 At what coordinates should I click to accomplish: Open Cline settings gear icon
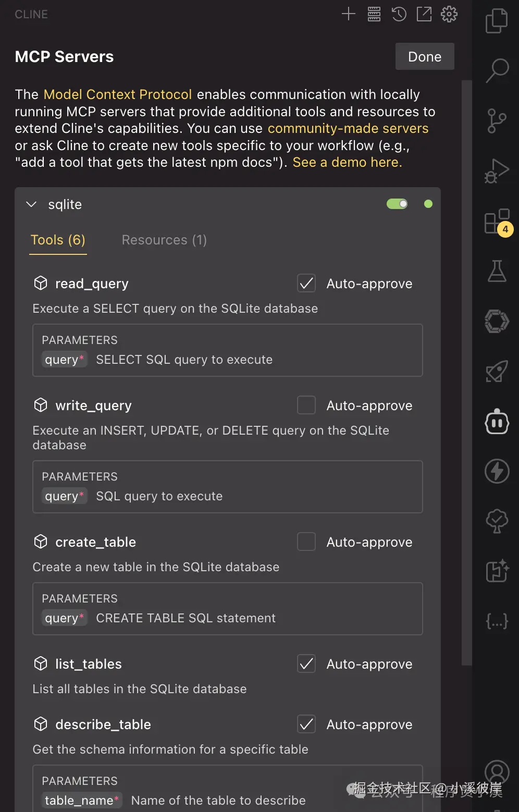point(449,14)
